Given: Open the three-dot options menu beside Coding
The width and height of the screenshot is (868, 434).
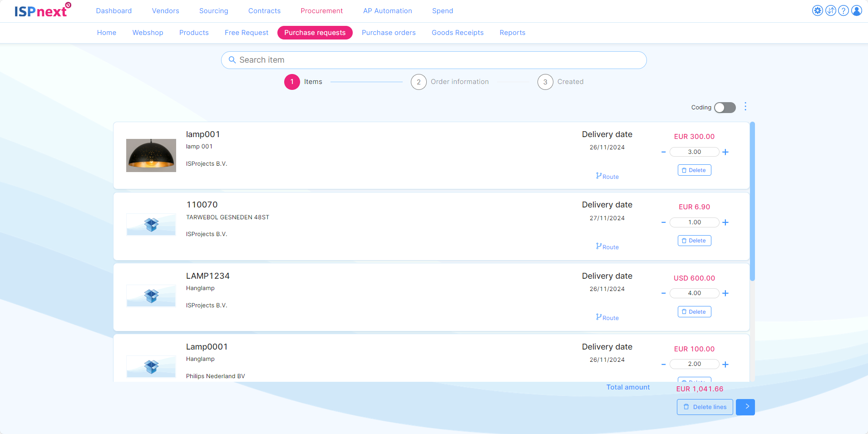Looking at the screenshot, I should tap(745, 107).
